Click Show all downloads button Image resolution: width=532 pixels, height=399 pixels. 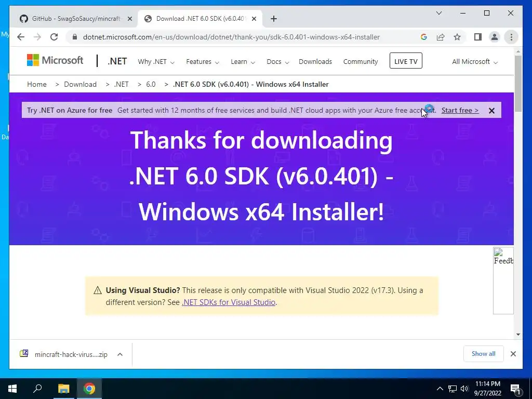click(484, 354)
